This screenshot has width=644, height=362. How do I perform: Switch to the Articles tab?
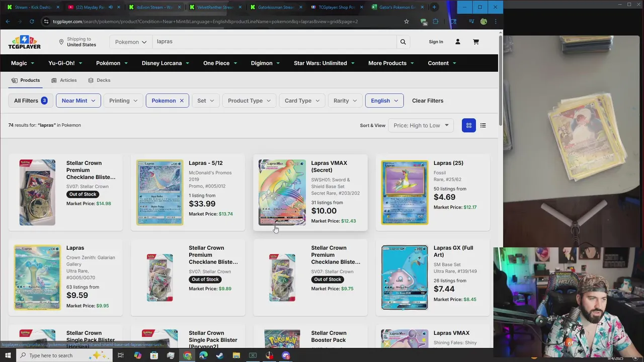[64, 80]
